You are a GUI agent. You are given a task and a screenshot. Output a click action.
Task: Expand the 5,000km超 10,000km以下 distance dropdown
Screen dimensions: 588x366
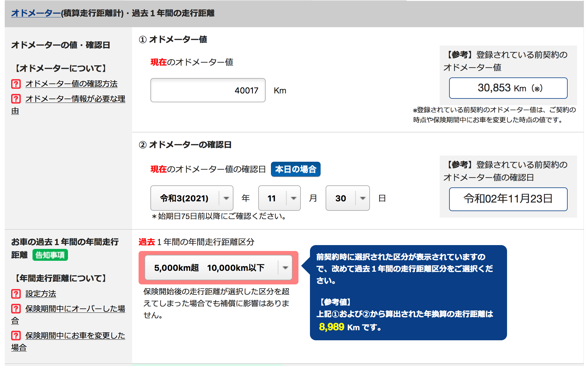click(x=218, y=268)
